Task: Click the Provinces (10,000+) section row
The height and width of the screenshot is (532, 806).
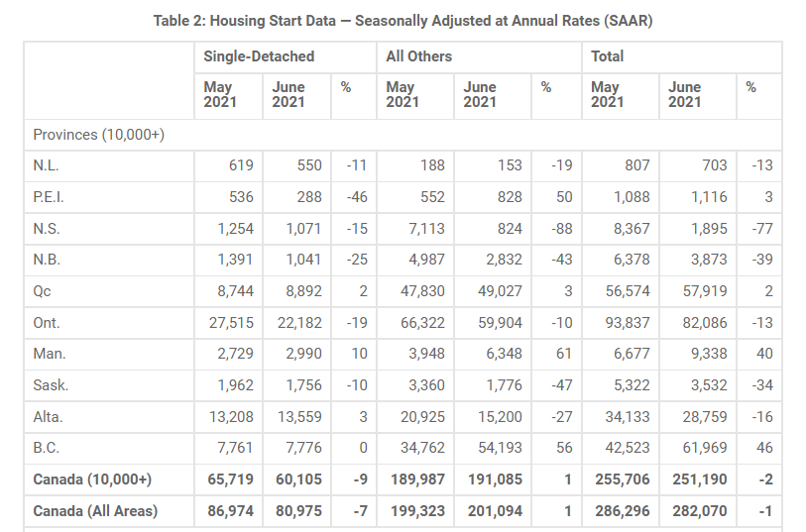Action: 98,135
